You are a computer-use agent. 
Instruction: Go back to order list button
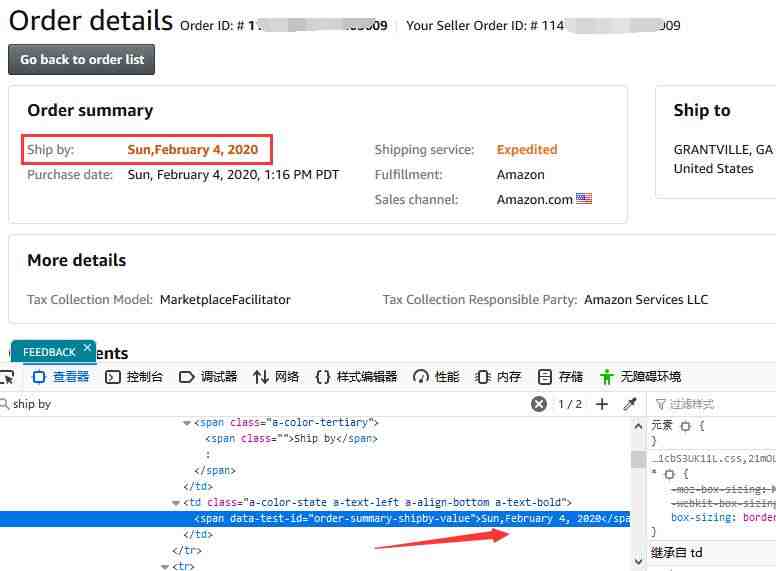(x=81, y=59)
